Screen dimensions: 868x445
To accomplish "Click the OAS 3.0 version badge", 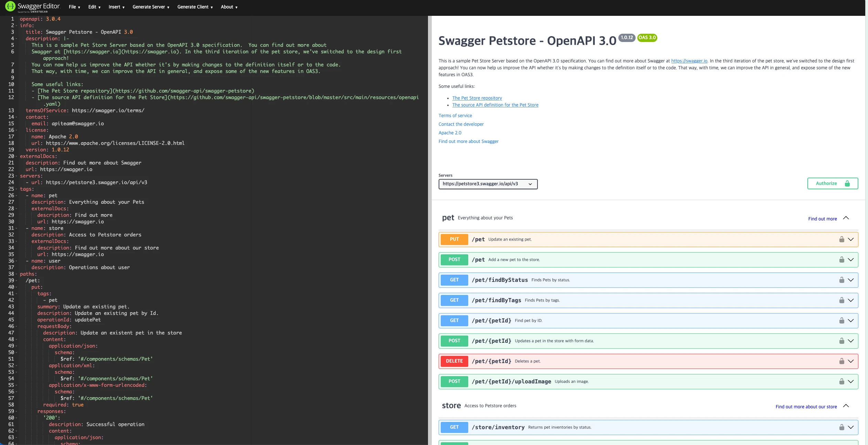I will (x=647, y=38).
